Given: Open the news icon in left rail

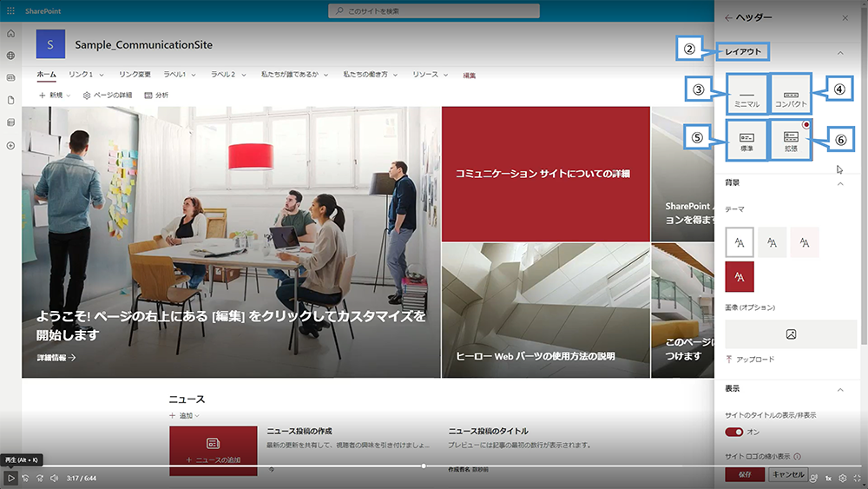Looking at the screenshot, I should click(x=10, y=77).
